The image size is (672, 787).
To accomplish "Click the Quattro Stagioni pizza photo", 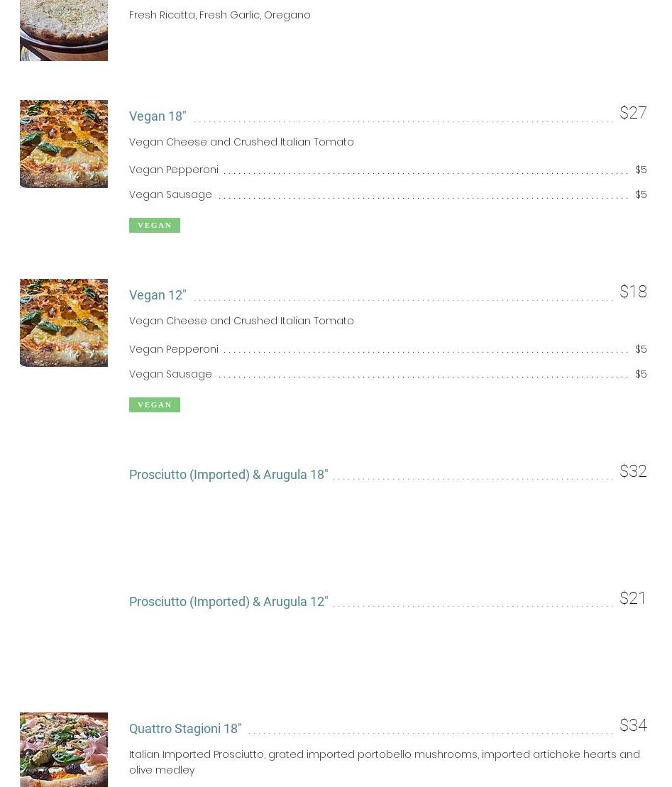I will click(64, 749).
